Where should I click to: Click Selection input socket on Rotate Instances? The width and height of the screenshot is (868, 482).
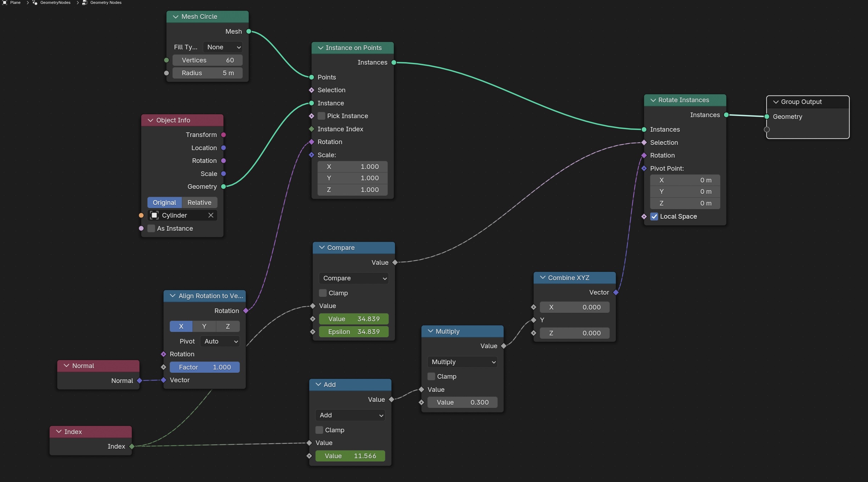(x=644, y=143)
